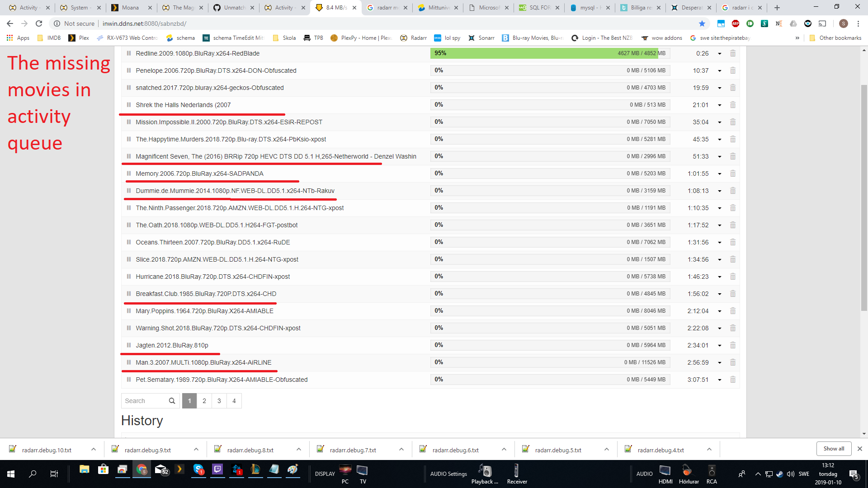
Task: Click trash icon for Shrek the Halls row
Action: 733,105
